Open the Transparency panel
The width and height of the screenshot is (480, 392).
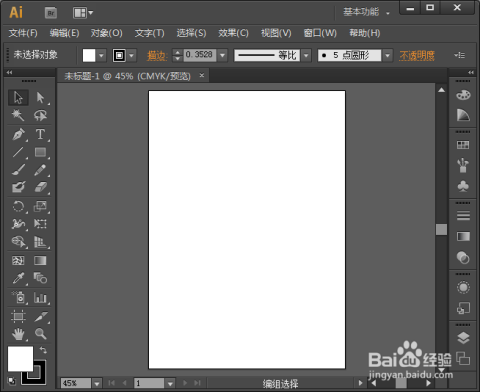(x=463, y=257)
